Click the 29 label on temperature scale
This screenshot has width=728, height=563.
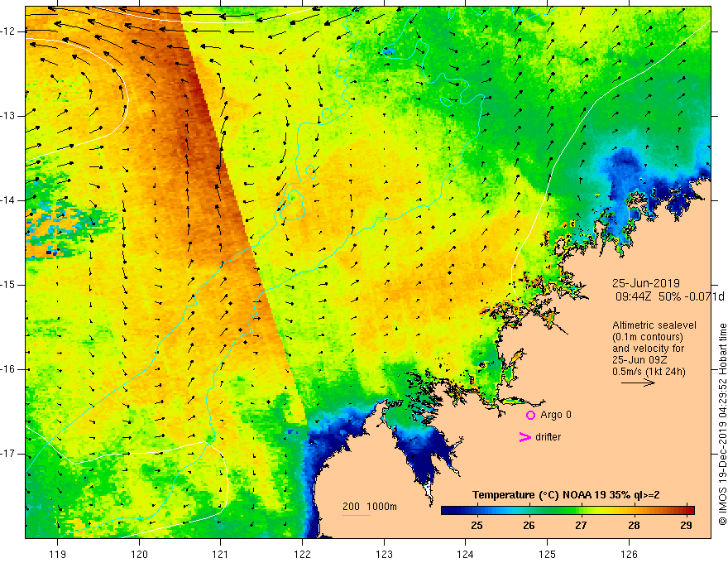coord(686,526)
